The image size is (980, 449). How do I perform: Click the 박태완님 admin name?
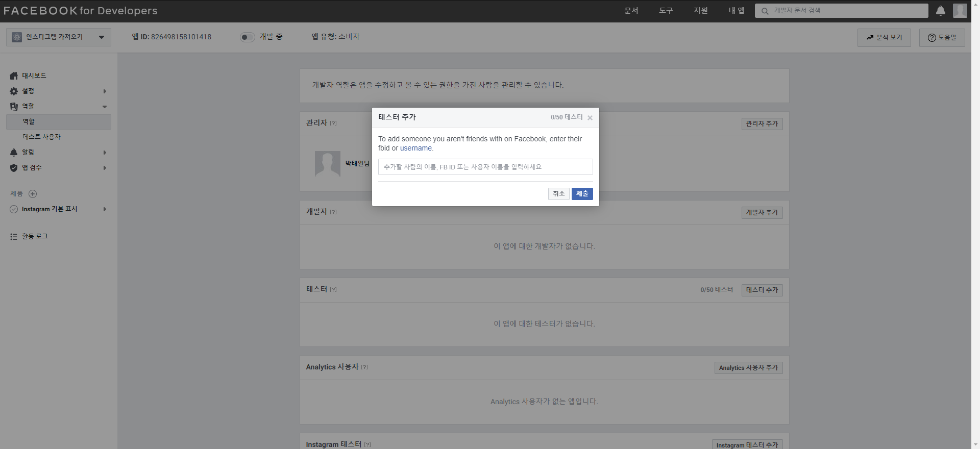point(357,163)
